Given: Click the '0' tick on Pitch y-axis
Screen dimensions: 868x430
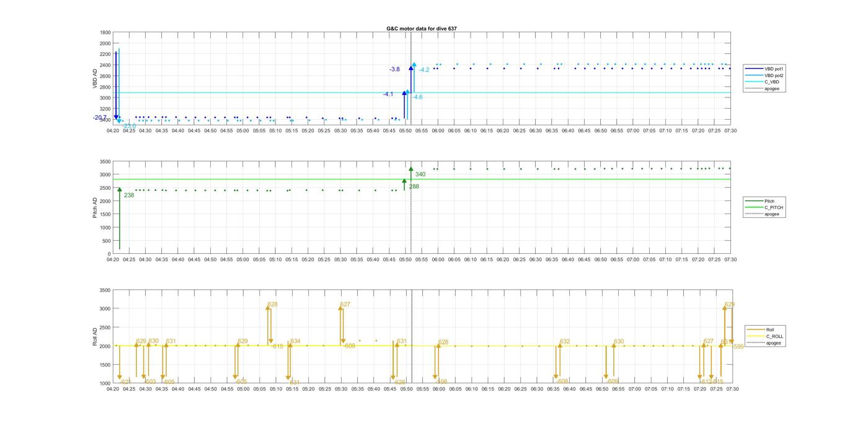Looking at the screenshot, I should pyautogui.click(x=110, y=254).
